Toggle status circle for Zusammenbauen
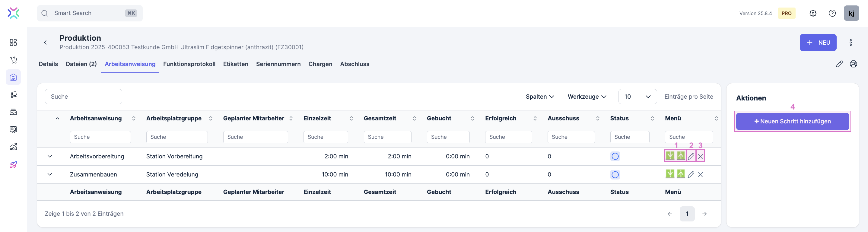The image size is (868, 232). [x=615, y=174]
